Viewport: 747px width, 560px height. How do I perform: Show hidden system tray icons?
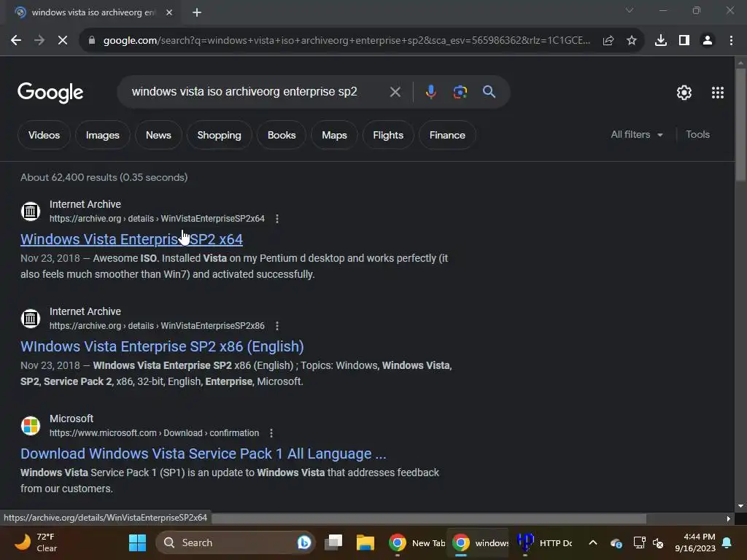(x=593, y=542)
